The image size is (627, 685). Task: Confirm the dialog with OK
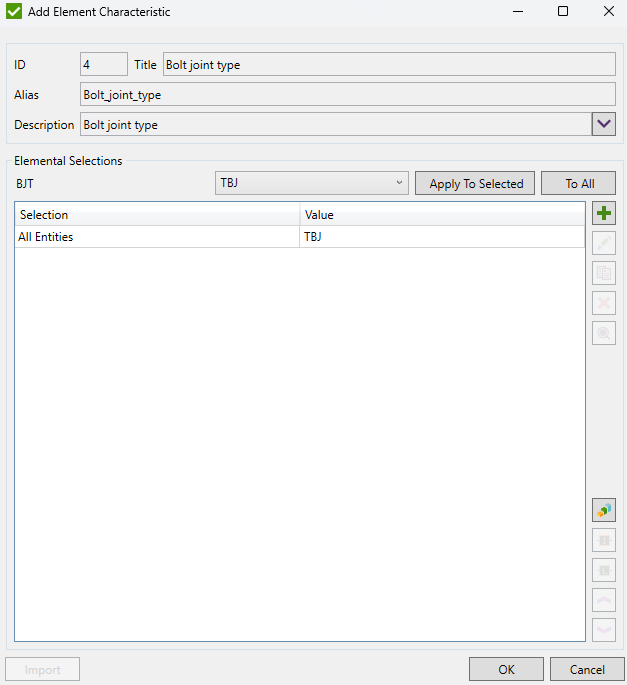[506, 669]
